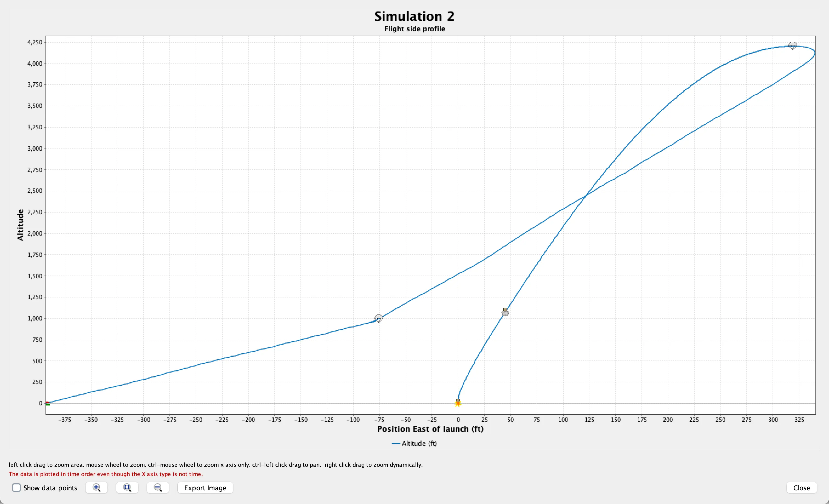Click the Export Image button
The image size is (829, 504).
pyautogui.click(x=205, y=488)
